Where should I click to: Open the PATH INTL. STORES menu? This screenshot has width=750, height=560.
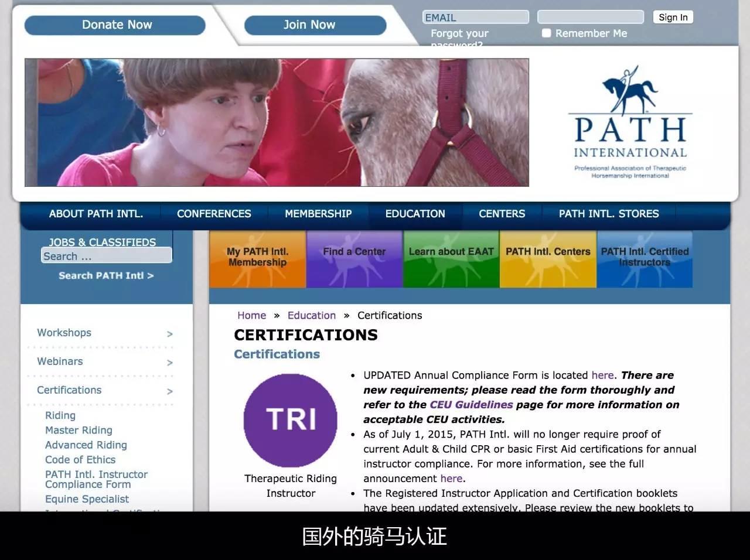(x=609, y=214)
